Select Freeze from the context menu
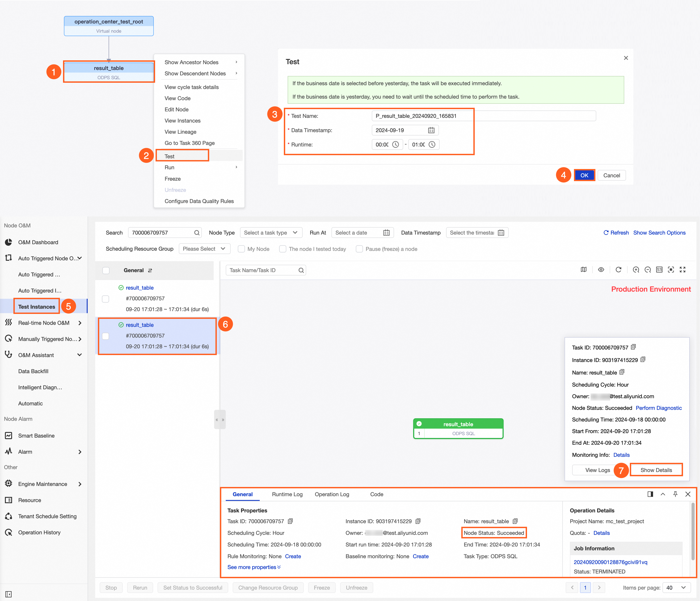Screen dimensions: 700x601 (x=173, y=179)
